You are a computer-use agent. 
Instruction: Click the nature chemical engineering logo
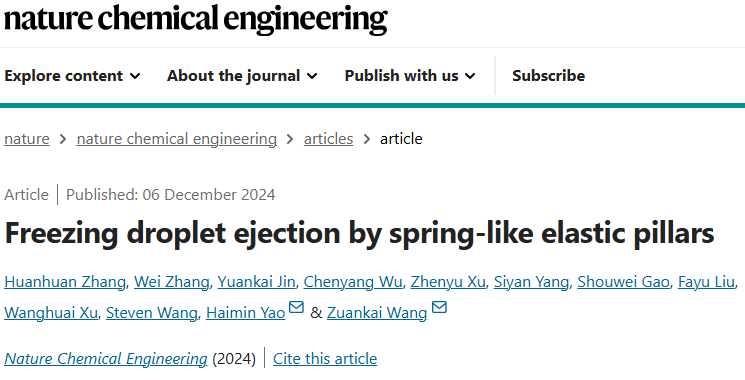click(x=195, y=19)
